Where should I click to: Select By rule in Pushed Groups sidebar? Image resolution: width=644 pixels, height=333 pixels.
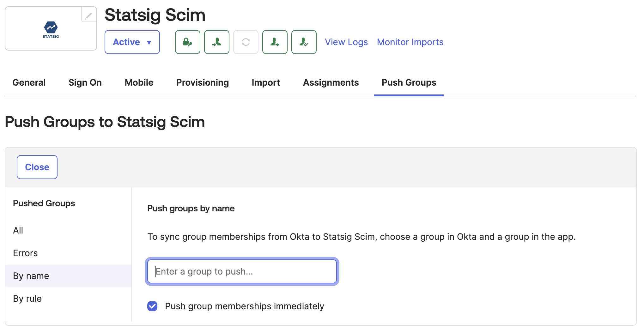27,299
